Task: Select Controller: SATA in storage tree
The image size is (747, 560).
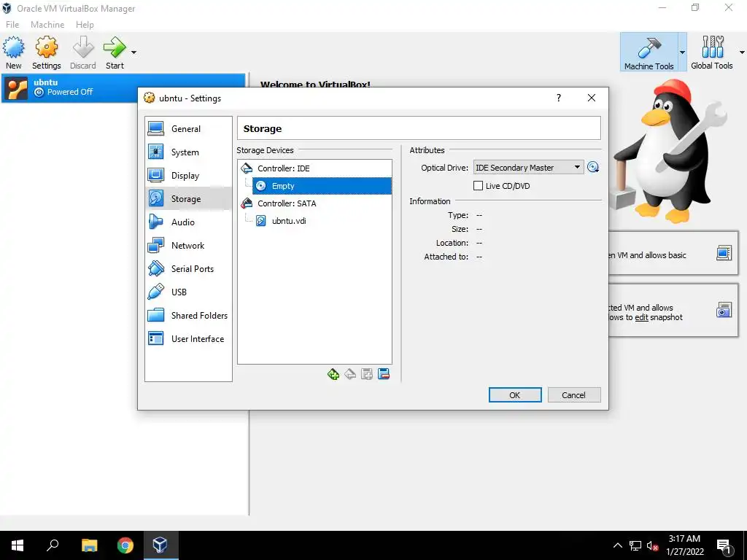Action: 314,203
